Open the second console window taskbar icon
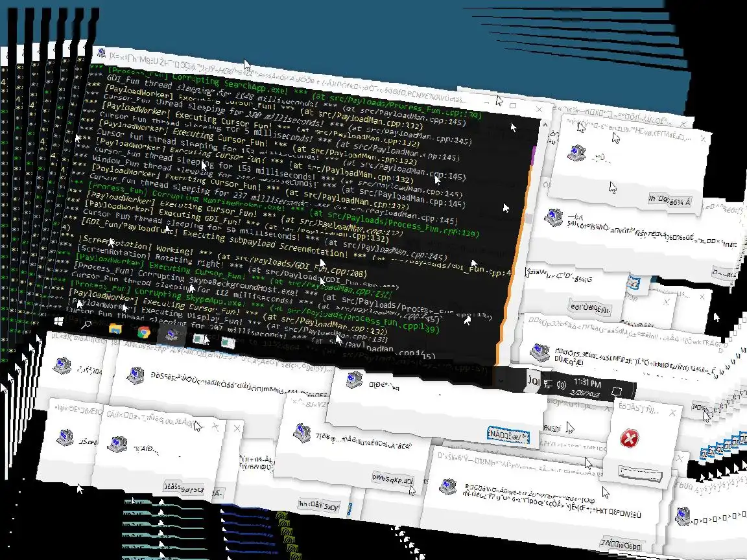 point(228,342)
